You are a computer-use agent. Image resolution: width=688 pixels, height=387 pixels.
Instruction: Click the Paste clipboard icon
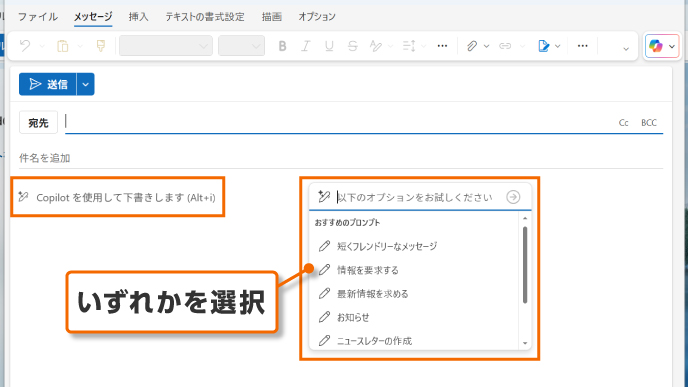tap(63, 46)
